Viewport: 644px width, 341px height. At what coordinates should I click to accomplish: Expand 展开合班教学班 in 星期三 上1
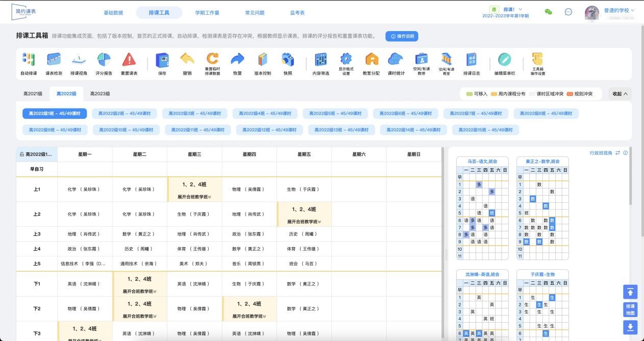tap(194, 197)
